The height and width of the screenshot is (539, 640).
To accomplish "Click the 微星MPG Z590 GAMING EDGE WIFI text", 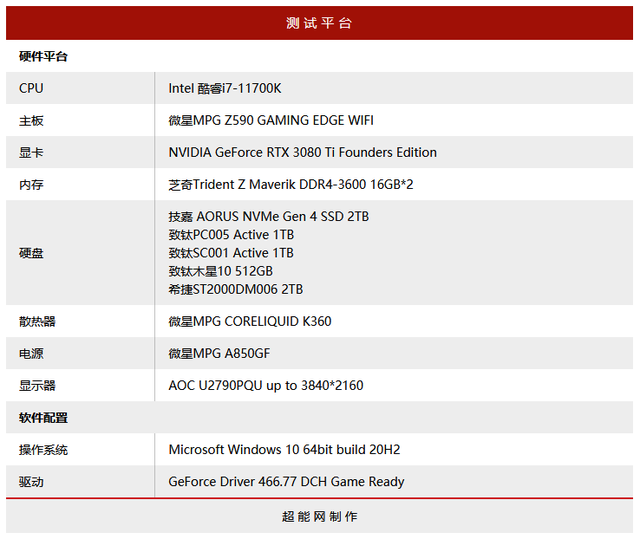I will (271, 121).
